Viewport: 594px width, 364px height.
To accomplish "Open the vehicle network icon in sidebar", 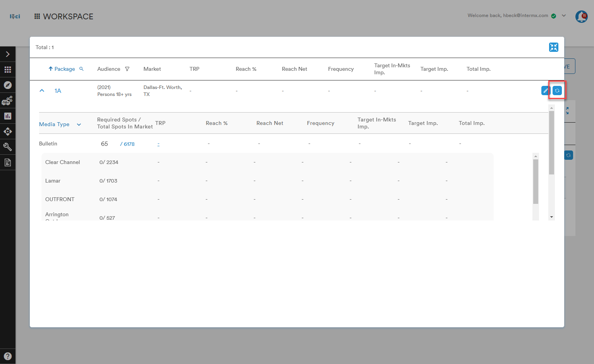I will [7, 101].
